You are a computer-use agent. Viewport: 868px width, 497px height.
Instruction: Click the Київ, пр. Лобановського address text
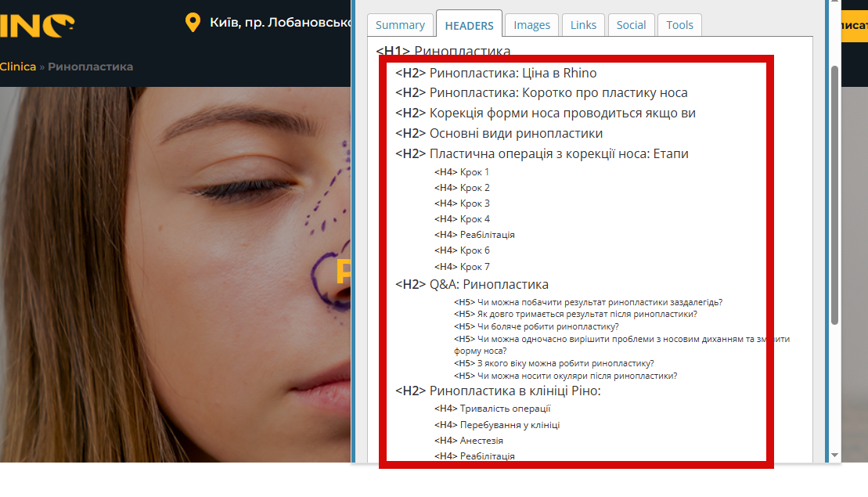click(280, 23)
